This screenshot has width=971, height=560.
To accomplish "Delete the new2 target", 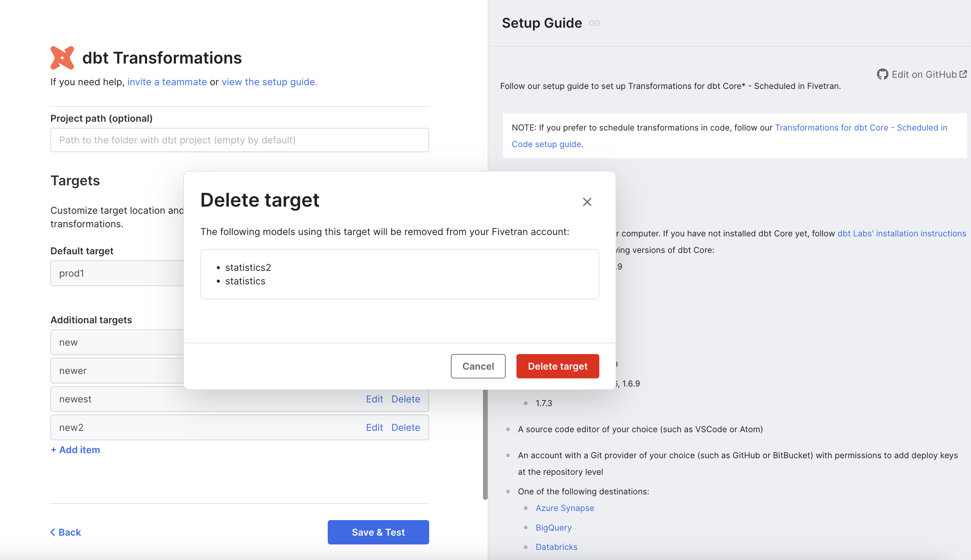I will 405,427.
